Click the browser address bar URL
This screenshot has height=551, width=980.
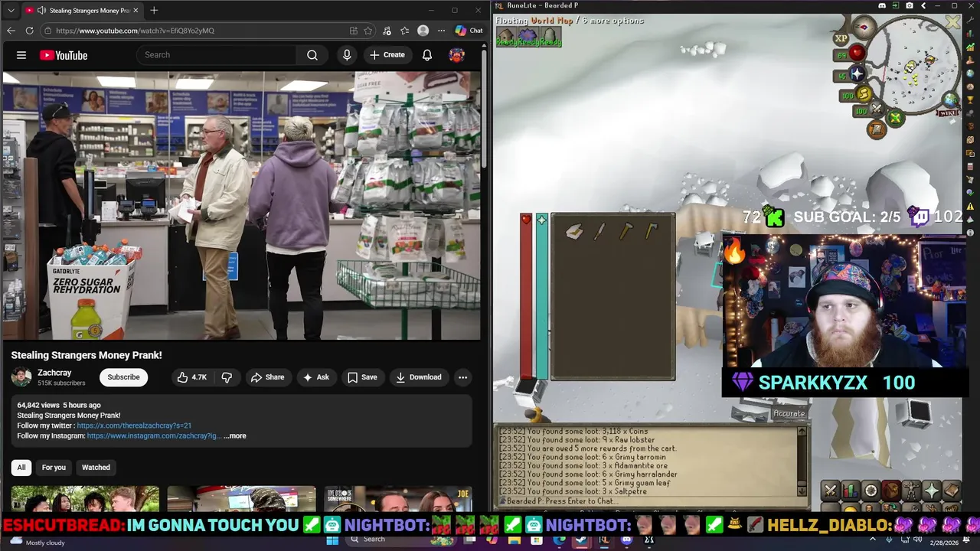(135, 31)
